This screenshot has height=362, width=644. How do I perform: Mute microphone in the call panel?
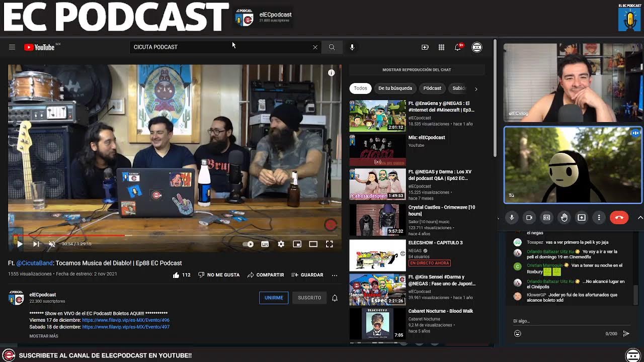click(x=512, y=217)
